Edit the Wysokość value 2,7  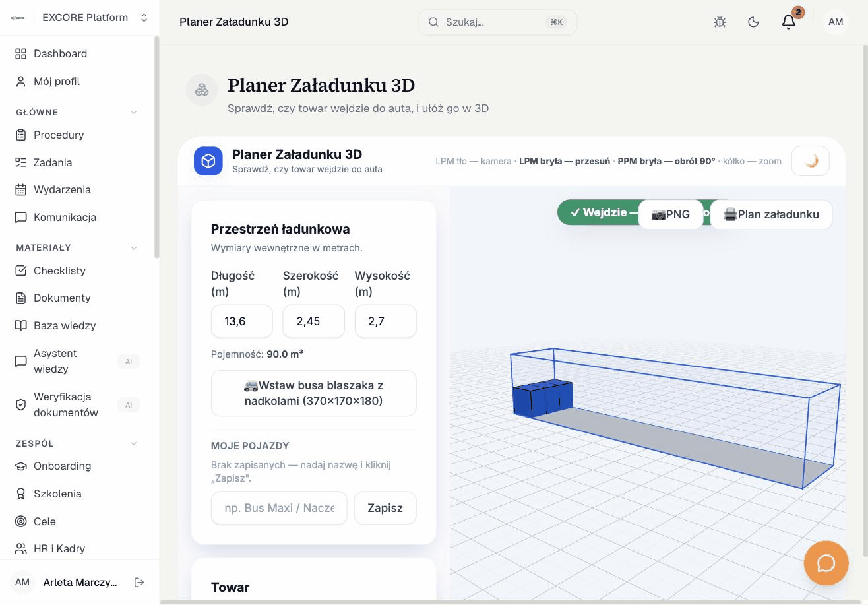click(386, 321)
